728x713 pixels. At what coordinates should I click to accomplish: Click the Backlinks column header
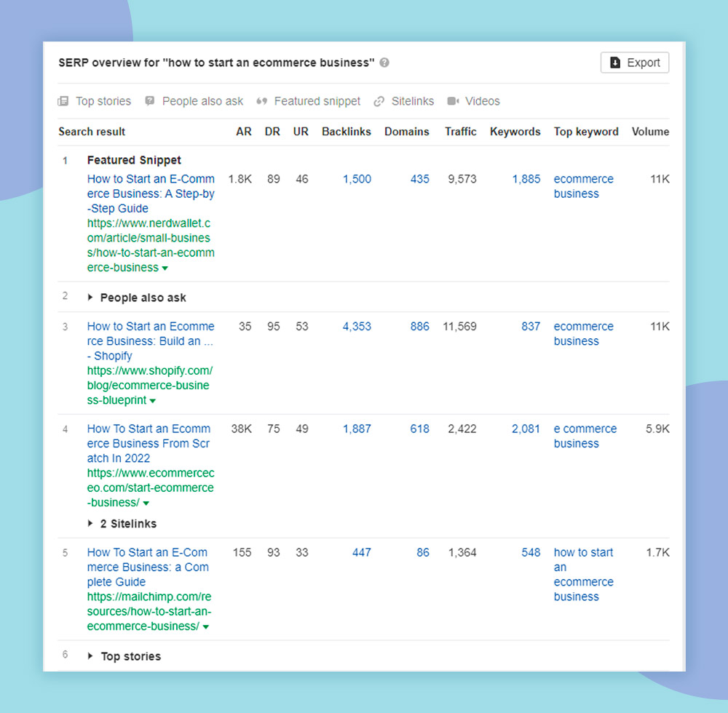[347, 132]
